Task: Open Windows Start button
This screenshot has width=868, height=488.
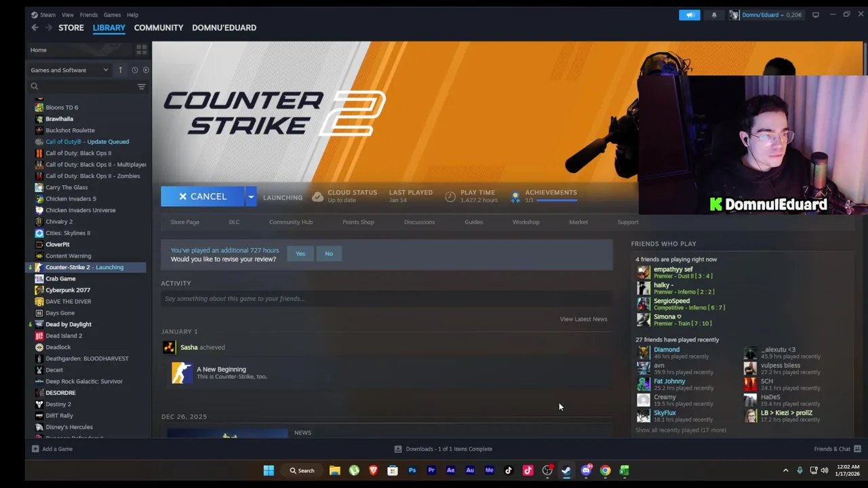Action: [269, 470]
